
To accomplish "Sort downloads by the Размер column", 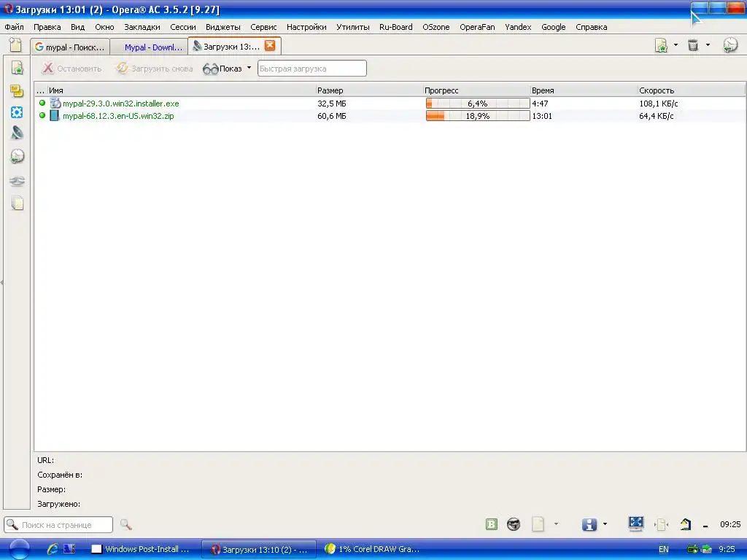I will (x=369, y=90).
